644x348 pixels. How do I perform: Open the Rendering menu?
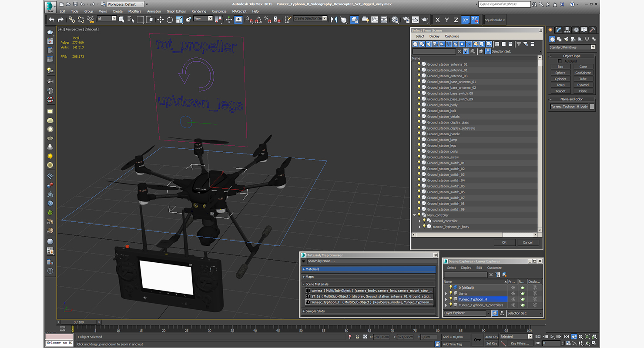[199, 11]
